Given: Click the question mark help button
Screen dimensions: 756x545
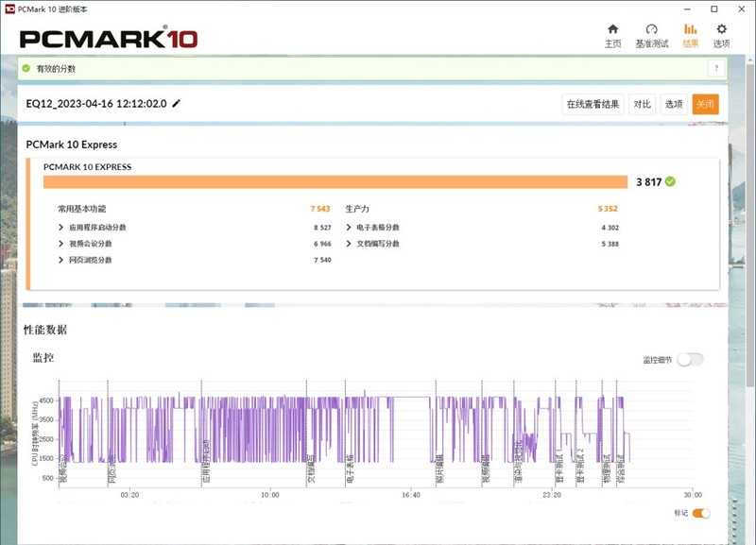Looking at the screenshot, I should coord(717,69).
